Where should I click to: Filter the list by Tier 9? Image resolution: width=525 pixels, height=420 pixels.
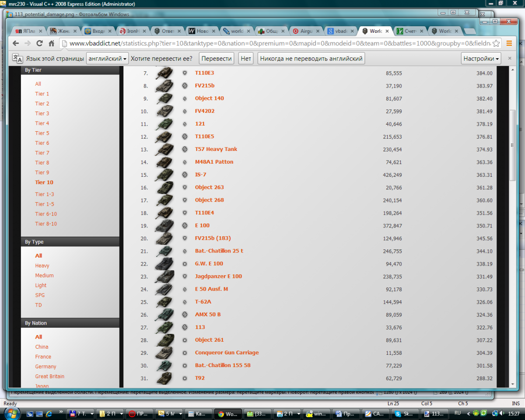(x=42, y=172)
